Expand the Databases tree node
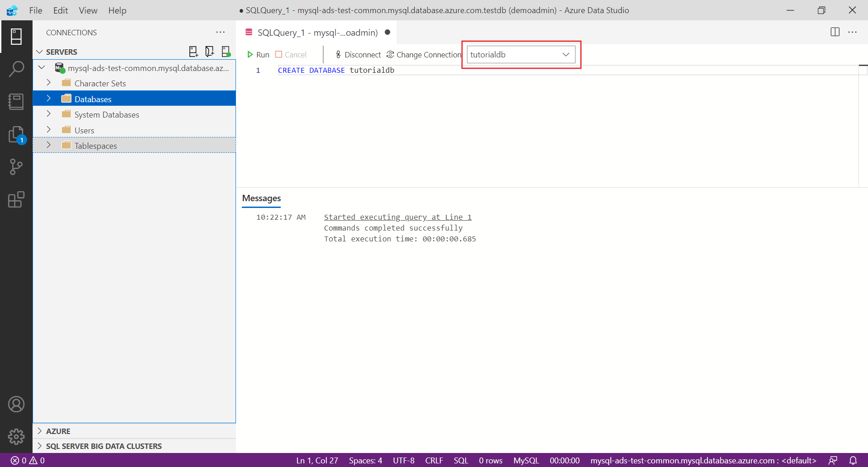Image resolution: width=868 pixels, height=467 pixels. [x=48, y=99]
